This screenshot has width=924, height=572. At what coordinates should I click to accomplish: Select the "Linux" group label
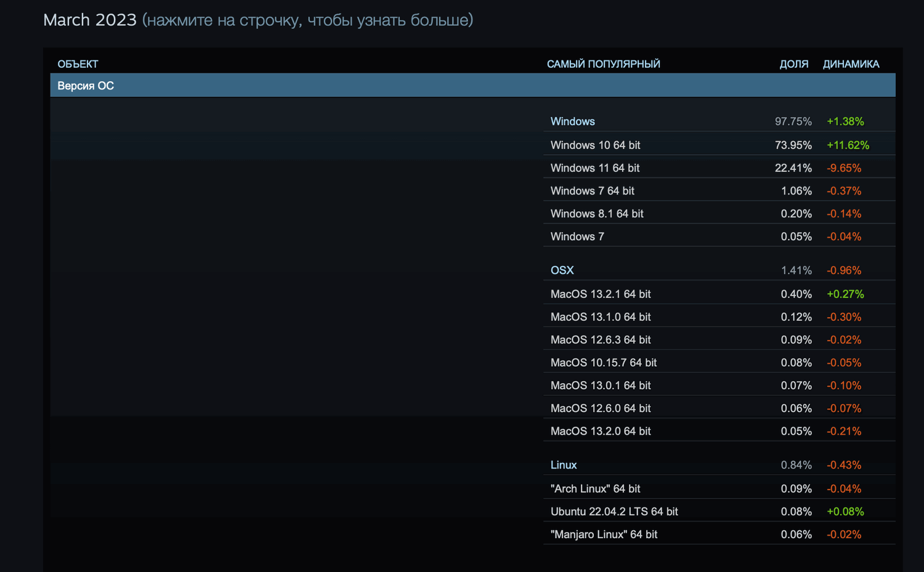(564, 465)
